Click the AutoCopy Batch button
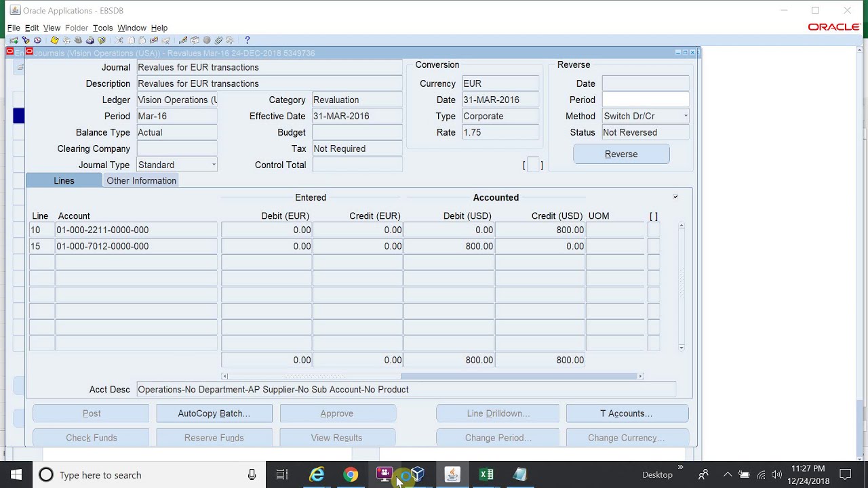Image resolution: width=868 pixels, height=488 pixels. tap(214, 413)
